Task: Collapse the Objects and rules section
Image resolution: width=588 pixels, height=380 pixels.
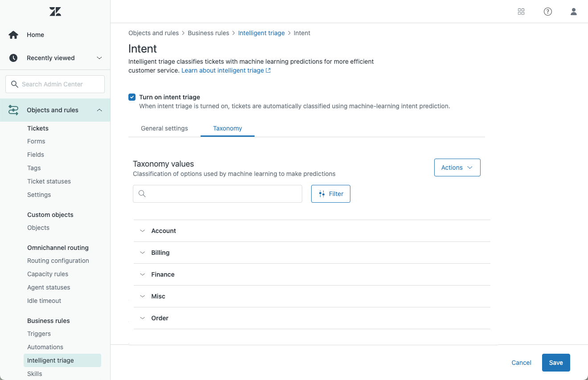Action: [x=99, y=110]
